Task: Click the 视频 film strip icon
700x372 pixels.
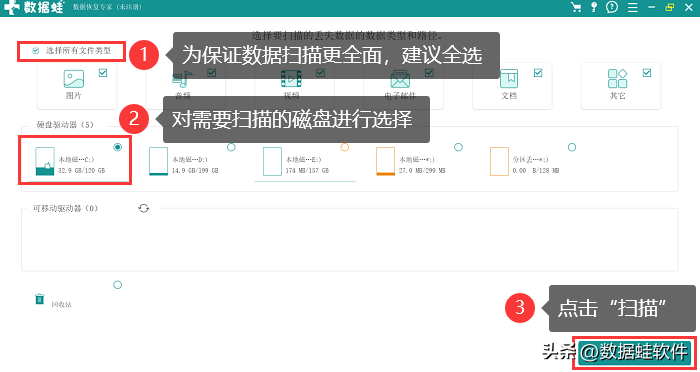Action: (x=291, y=79)
